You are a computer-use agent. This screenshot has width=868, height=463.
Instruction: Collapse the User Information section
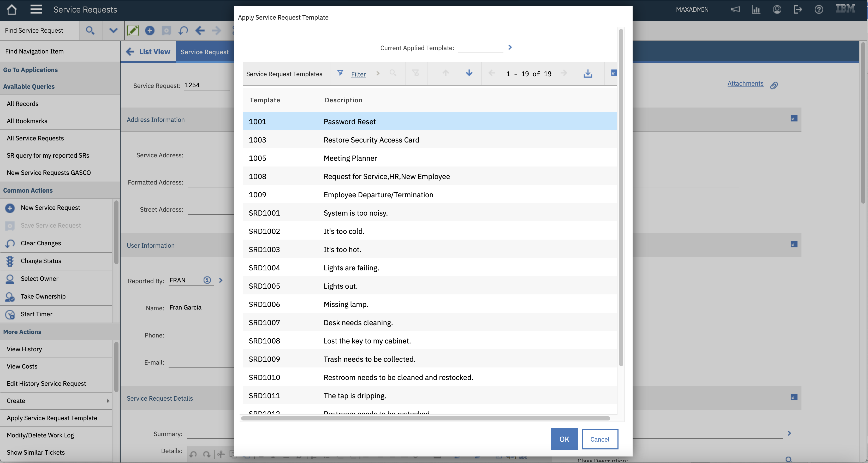[x=794, y=244]
